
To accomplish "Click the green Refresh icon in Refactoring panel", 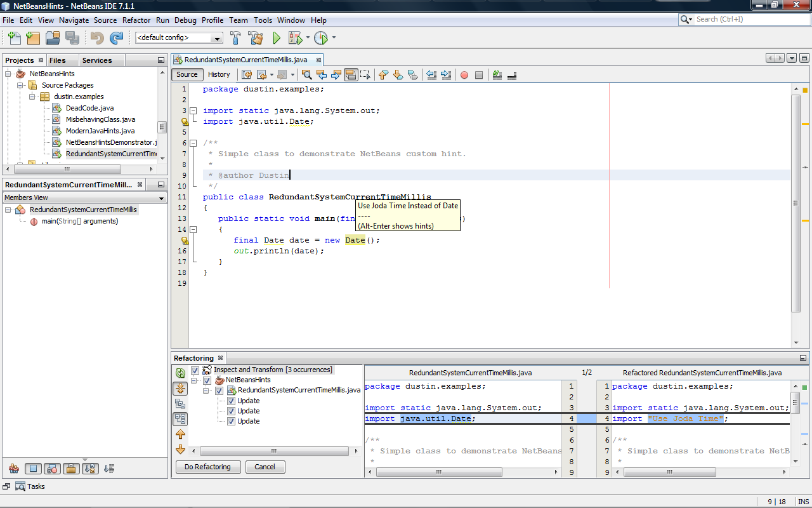I will 180,373.
